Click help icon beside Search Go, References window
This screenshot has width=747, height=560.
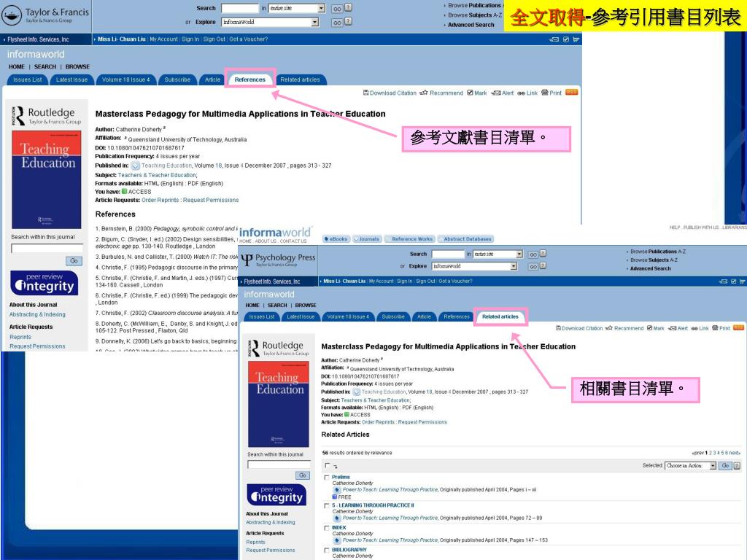[348, 8]
